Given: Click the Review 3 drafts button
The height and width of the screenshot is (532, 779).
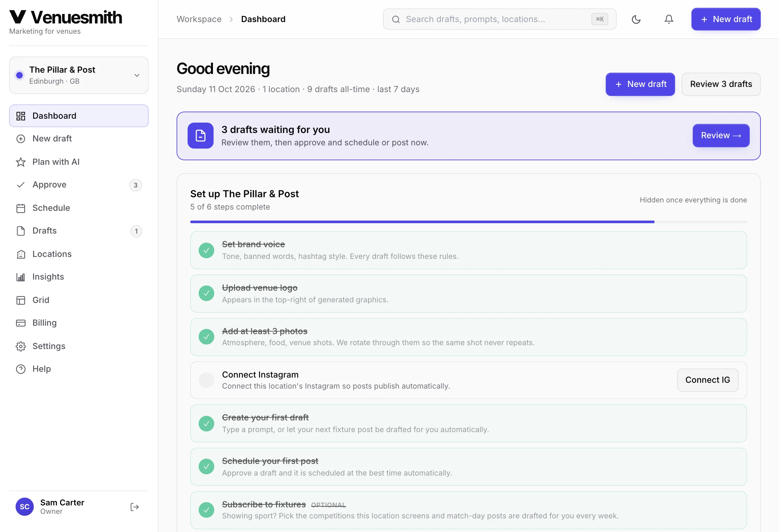Looking at the screenshot, I should (721, 84).
